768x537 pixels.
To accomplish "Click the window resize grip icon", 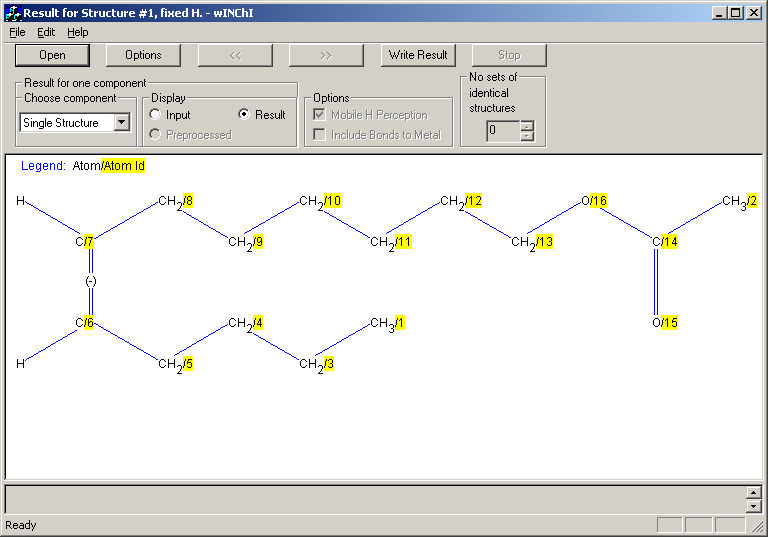I will point(758,526).
